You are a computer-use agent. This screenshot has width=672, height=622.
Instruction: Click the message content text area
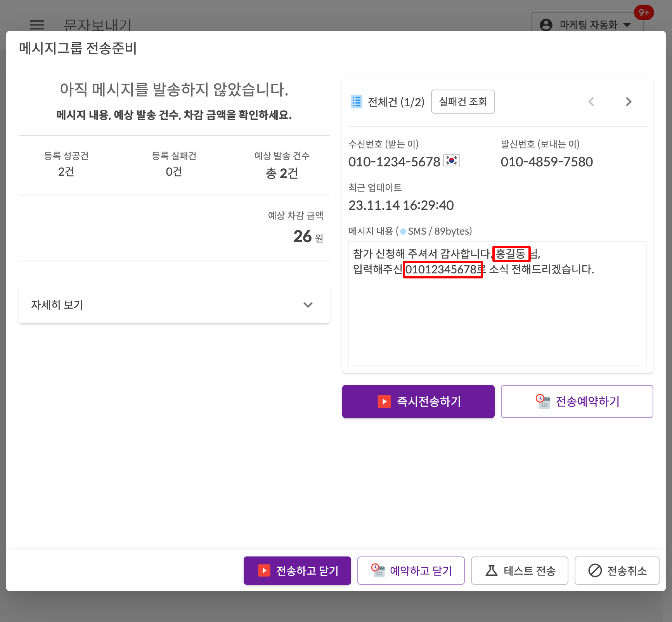click(x=498, y=304)
